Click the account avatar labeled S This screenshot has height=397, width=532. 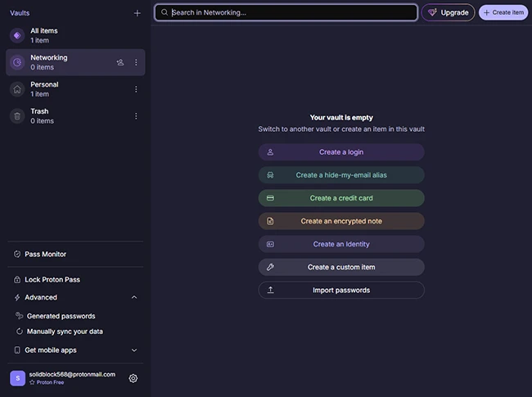click(17, 378)
